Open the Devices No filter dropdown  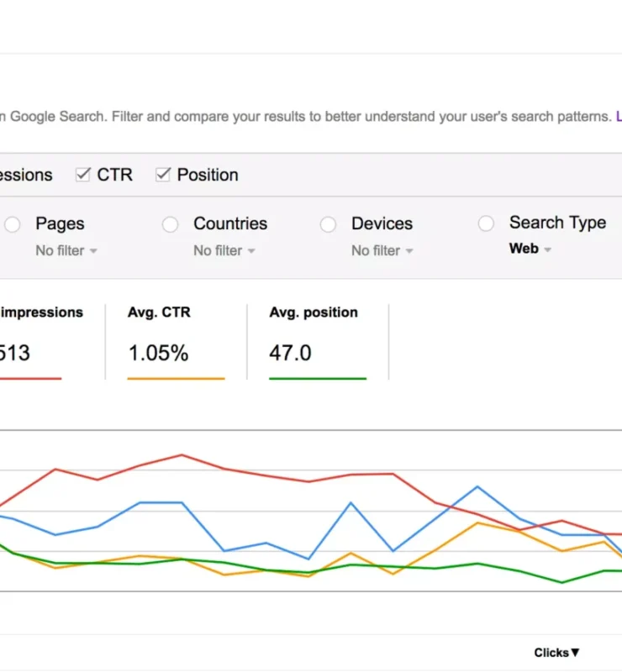pos(382,250)
